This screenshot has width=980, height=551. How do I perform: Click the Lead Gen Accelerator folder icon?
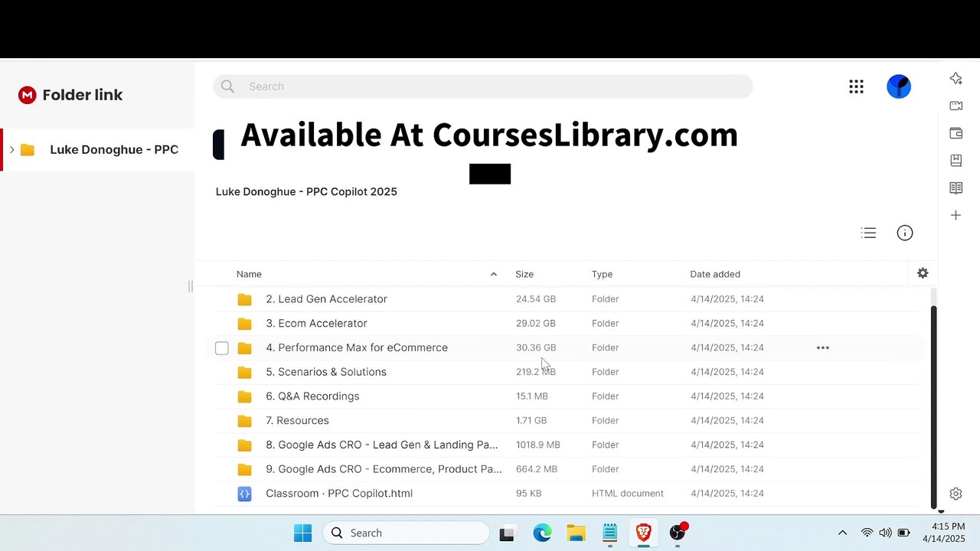(244, 299)
